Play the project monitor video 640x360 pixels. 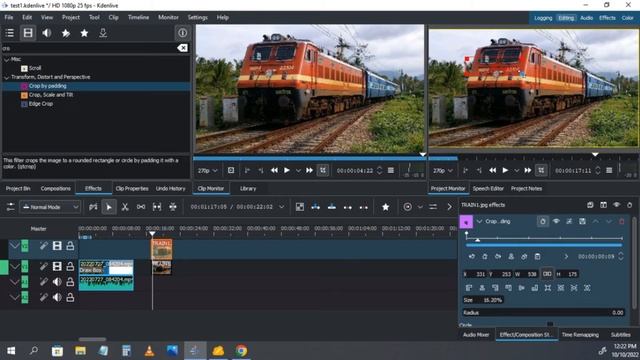pos(505,170)
